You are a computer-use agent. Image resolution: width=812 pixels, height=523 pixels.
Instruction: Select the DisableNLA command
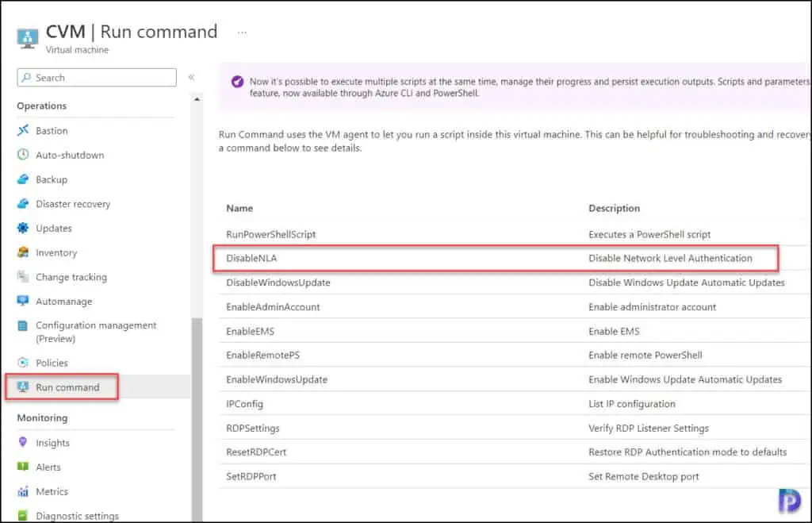[251, 258]
